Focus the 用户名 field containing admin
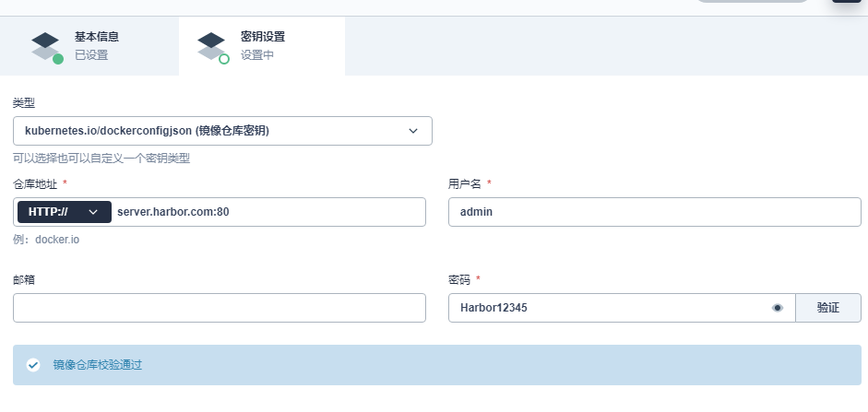This screenshot has width=868, height=412. (x=654, y=212)
